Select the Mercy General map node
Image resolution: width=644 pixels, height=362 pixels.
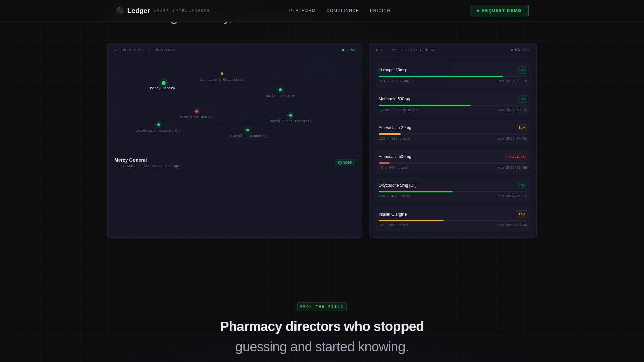[164, 83]
